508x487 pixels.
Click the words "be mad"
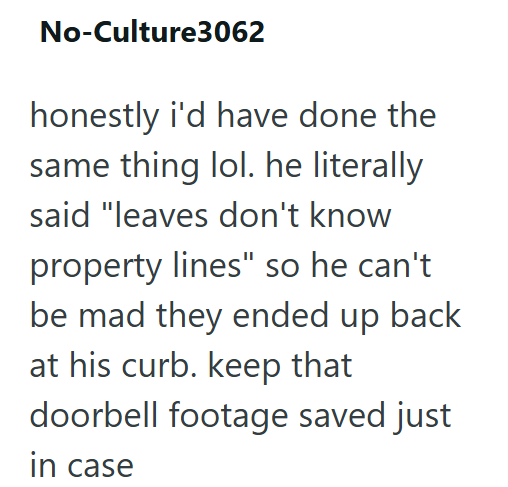tap(87, 315)
